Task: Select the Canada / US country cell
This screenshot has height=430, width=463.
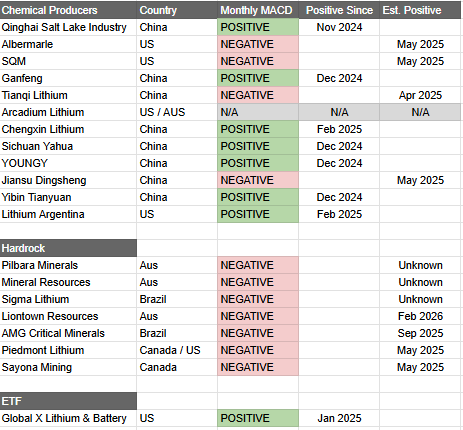Action: 177,350
